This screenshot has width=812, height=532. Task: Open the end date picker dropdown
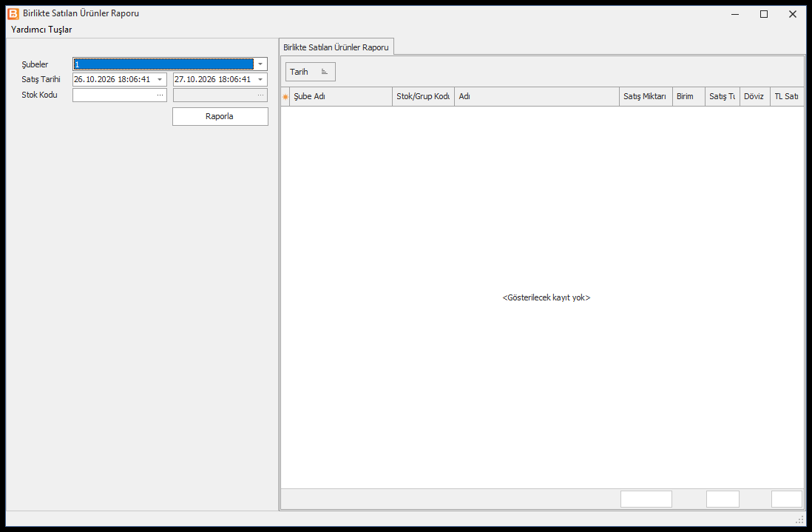[260, 80]
